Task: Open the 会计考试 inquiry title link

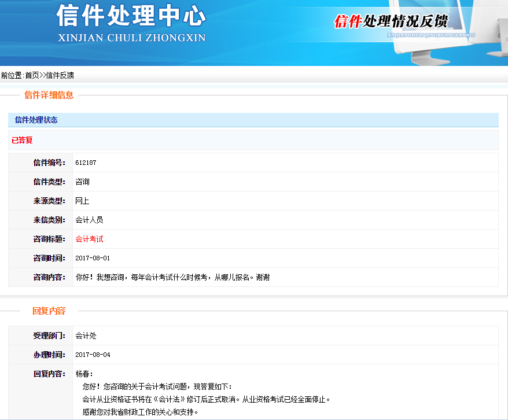Action: coord(89,238)
